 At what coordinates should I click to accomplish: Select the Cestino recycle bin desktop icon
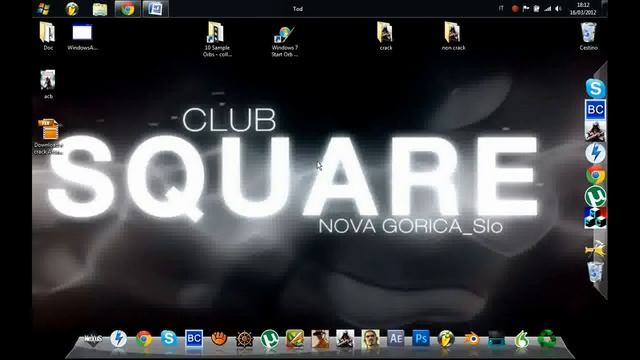coord(589,36)
